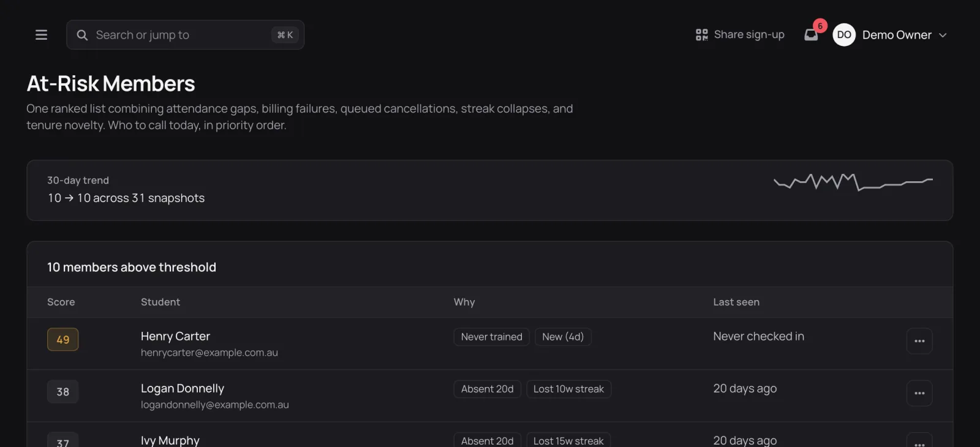Click the 10 members above threshold heading
This screenshot has width=980, height=447.
tap(132, 267)
